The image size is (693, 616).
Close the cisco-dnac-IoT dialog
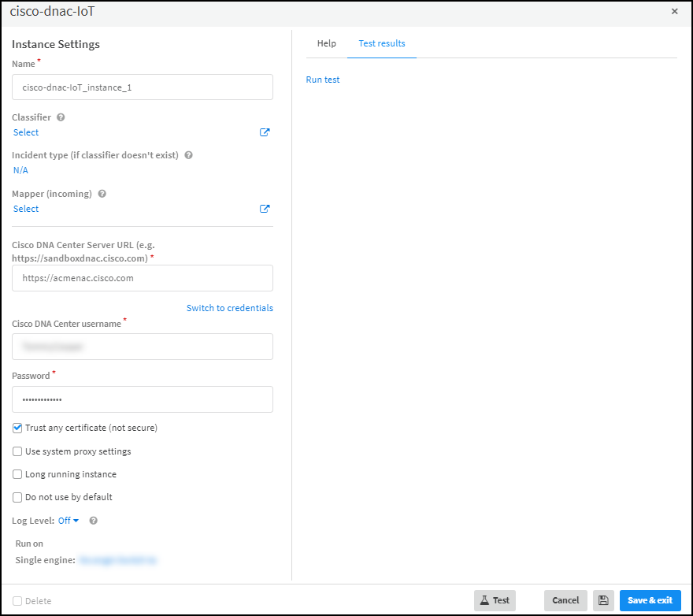coord(674,12)
